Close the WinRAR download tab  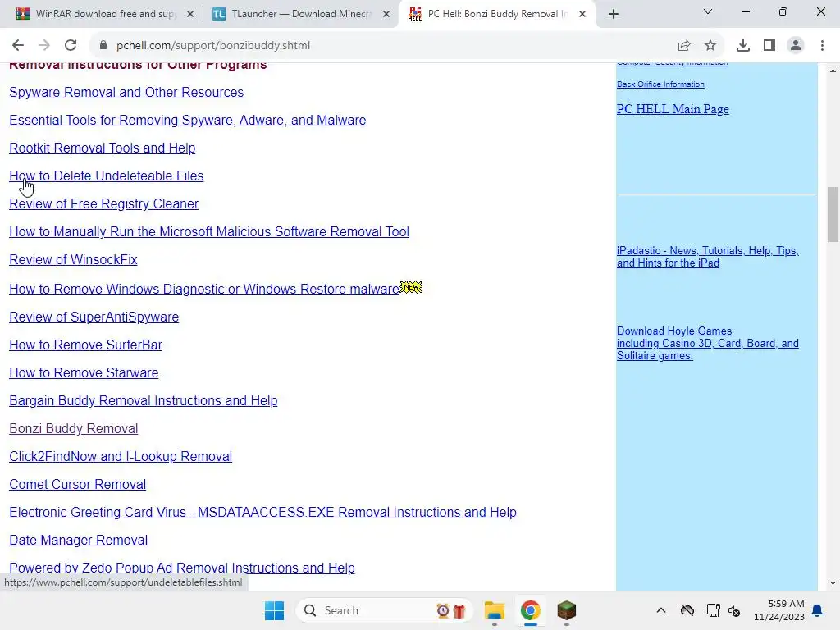click(190, 15)
